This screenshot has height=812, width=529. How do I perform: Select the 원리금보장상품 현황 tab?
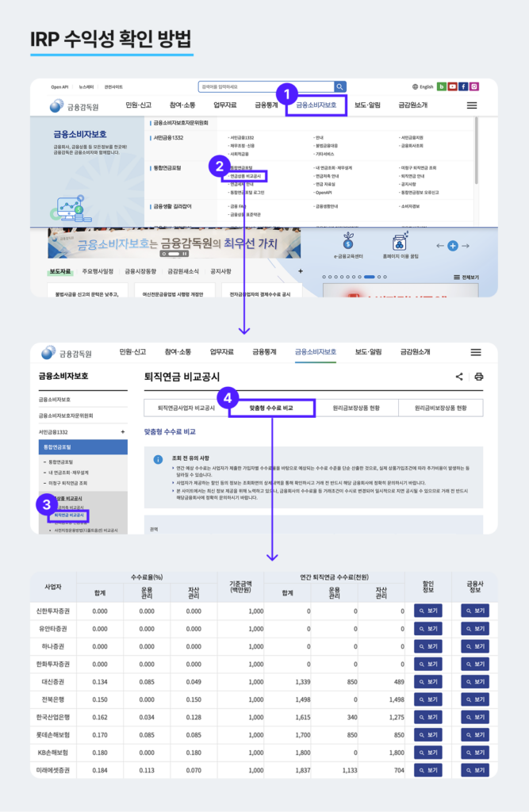click(356, 408)
